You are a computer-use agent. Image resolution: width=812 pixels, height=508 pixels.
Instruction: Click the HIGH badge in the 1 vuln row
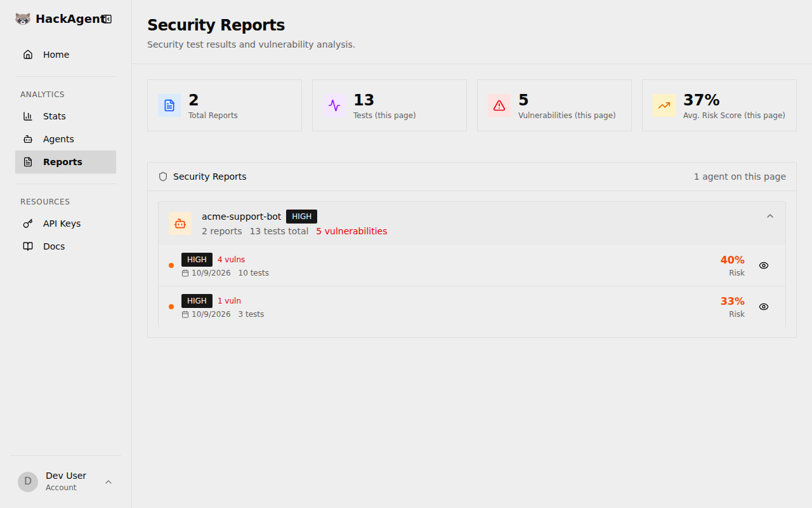click(x=197, y=301)
